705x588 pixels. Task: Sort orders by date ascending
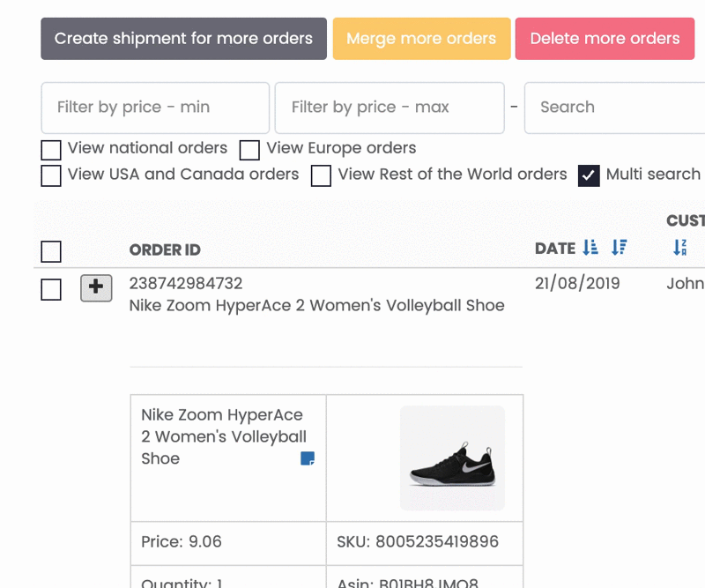click(590, 248)
